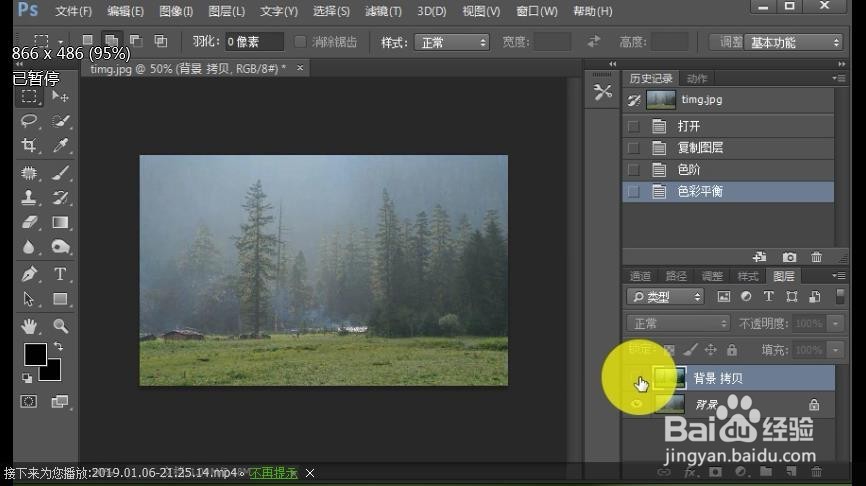Filter layers by pixel type
The image size is (866, 486).
[724, 297]
